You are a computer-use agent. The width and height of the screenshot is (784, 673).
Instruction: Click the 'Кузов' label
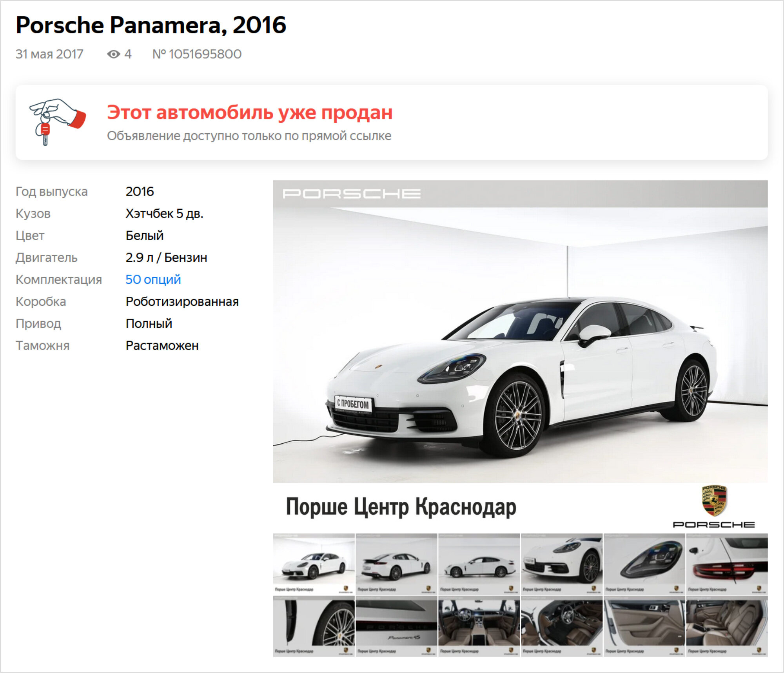(x=33, y=214)
